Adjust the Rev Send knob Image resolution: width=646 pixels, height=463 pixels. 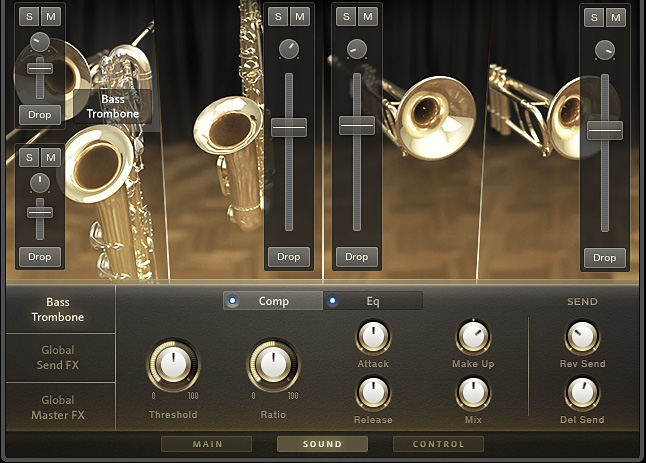pyautogui.click(x=582, y=337)
